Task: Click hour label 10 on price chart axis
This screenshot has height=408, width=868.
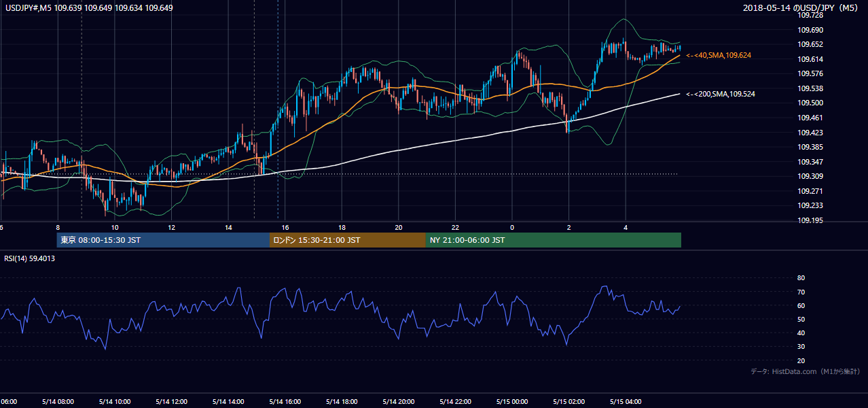Action: 115,227
